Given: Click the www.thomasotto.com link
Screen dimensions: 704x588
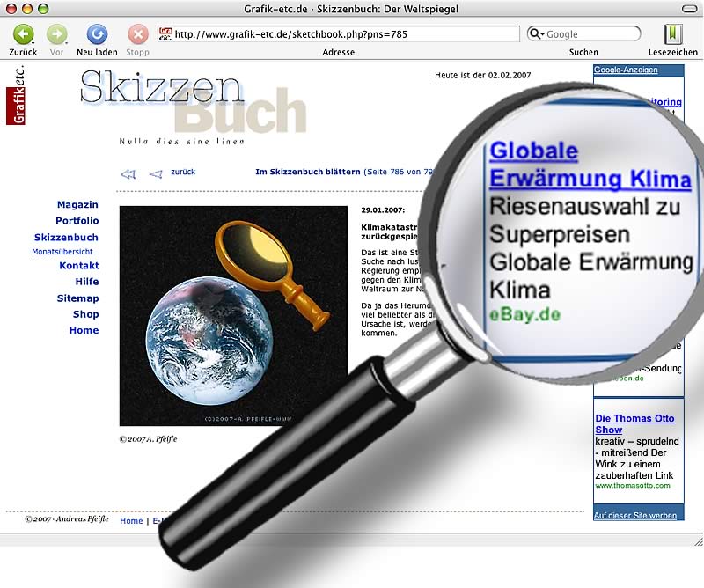Looking at the screenshot, I should pos(633,486).
